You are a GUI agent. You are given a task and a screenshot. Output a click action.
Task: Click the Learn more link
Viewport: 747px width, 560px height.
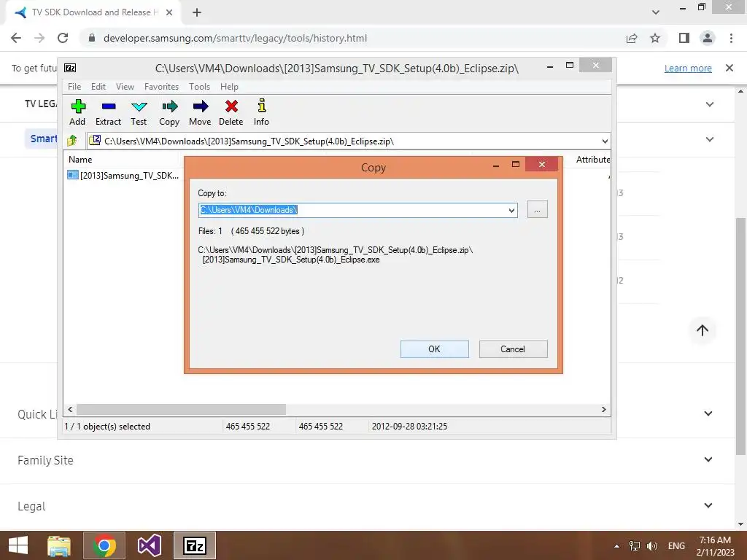click(x=688, y=68)
